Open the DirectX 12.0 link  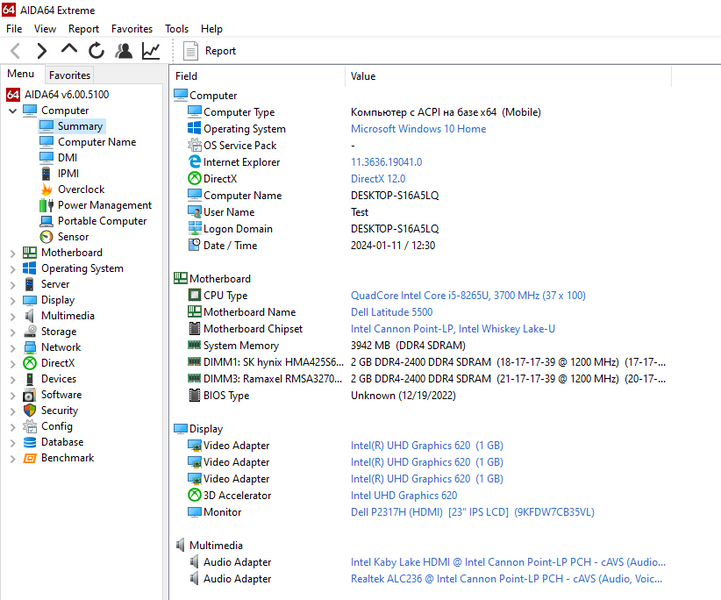378,178
